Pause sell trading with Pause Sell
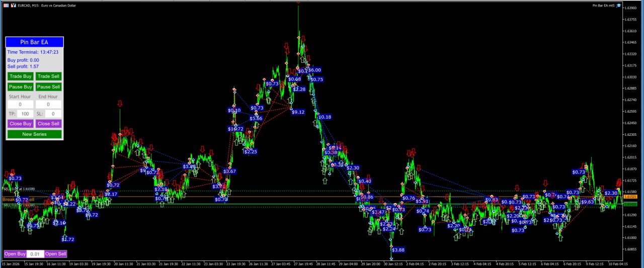The width and height of the screenshot is (644, 268). [x=49, y=87]
